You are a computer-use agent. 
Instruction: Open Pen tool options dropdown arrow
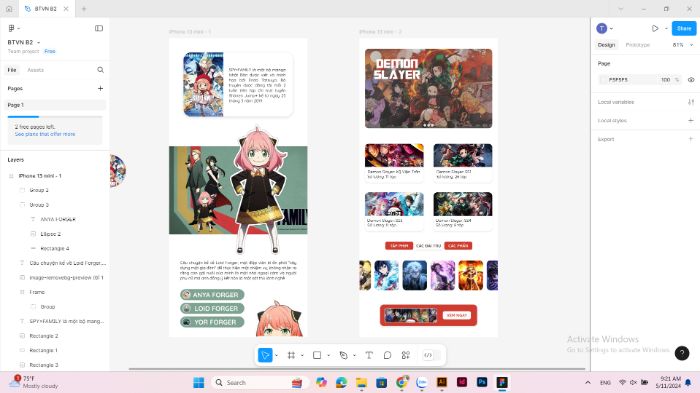click(x=354, y=355)
